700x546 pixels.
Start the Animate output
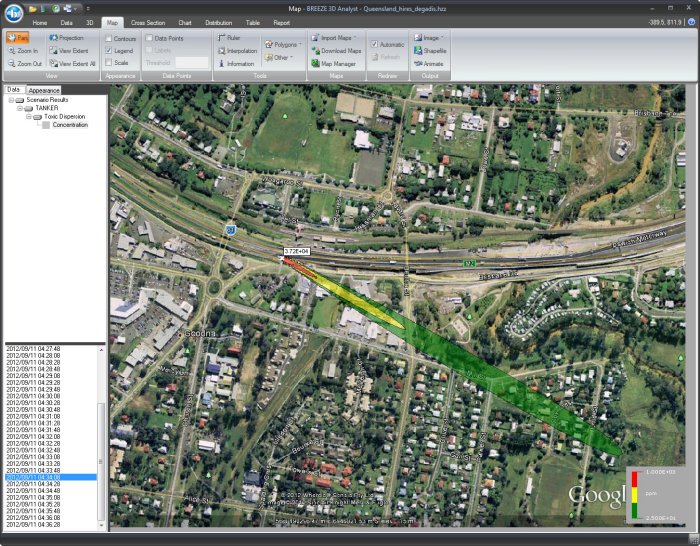428,63
